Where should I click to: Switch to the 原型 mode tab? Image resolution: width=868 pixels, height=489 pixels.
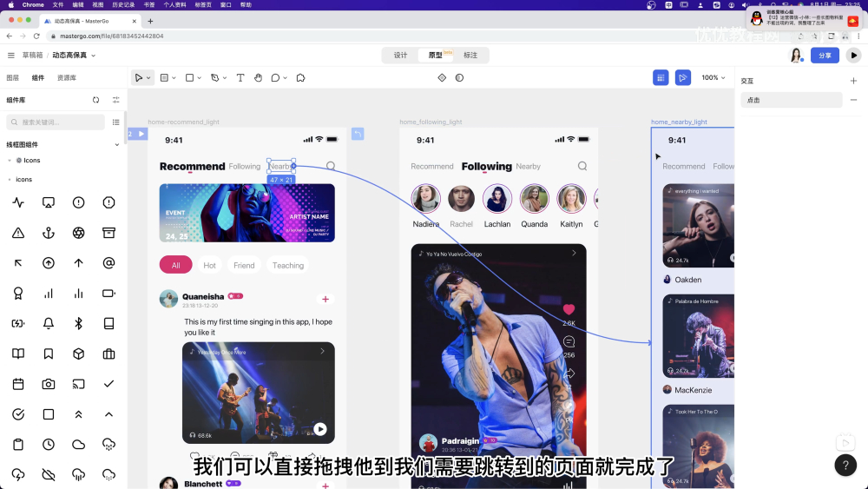[435, 56]
